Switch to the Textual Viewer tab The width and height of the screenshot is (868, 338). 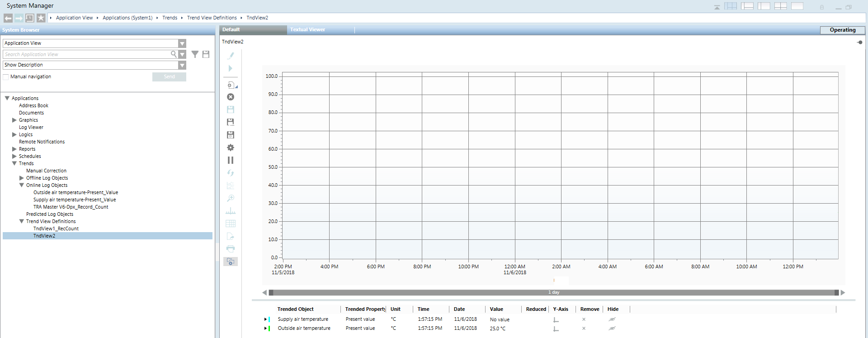[307, 30]
